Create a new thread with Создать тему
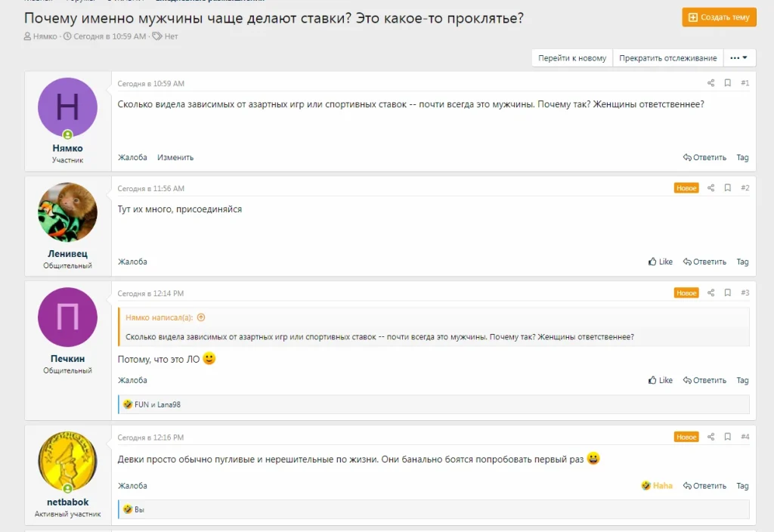The height and width of the screenshot is (532, 774). (x=720, y=17)
